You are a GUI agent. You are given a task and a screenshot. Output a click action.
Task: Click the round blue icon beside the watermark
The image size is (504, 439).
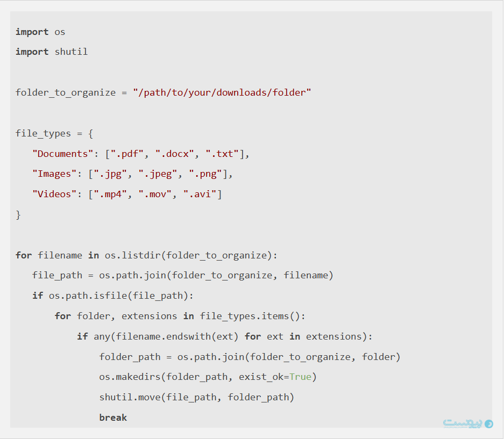pos(489,424)
